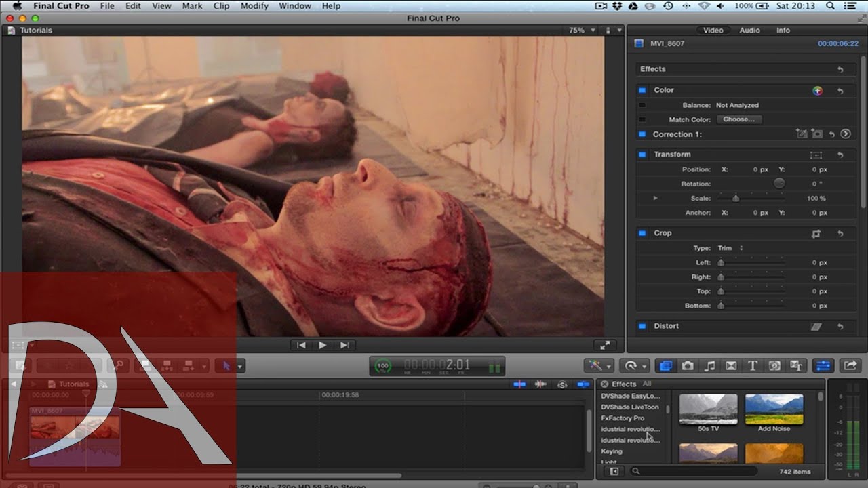Enable Distort onscreen controls icon
Image resolution: width=868 pixels, height=488 pixels.
pos(816,326)
